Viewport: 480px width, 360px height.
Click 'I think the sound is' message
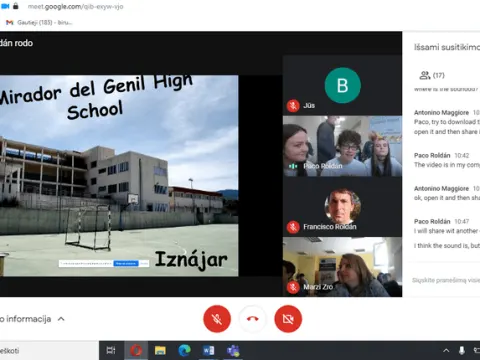coord(447,246)
